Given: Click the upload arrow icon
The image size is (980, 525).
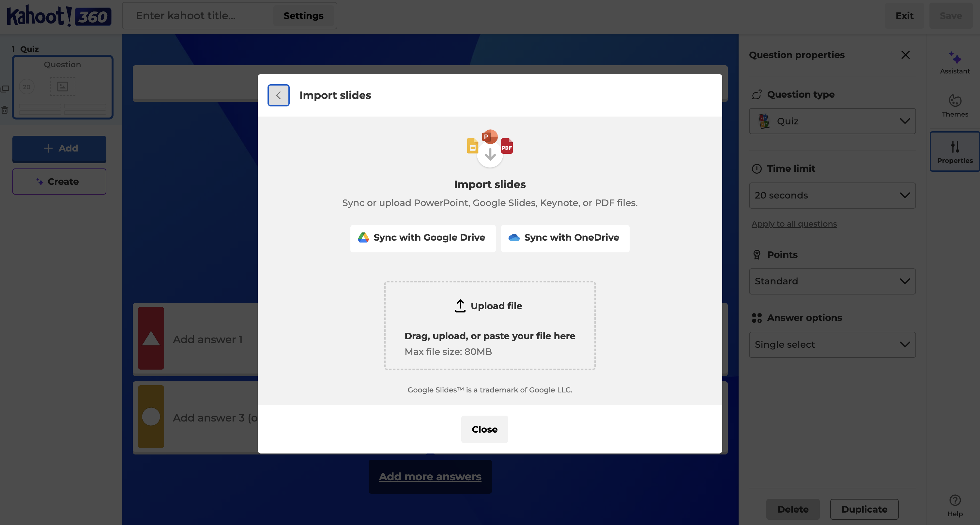Looking at the screenshot, I should pyautogui.click(x=460, y=306).
